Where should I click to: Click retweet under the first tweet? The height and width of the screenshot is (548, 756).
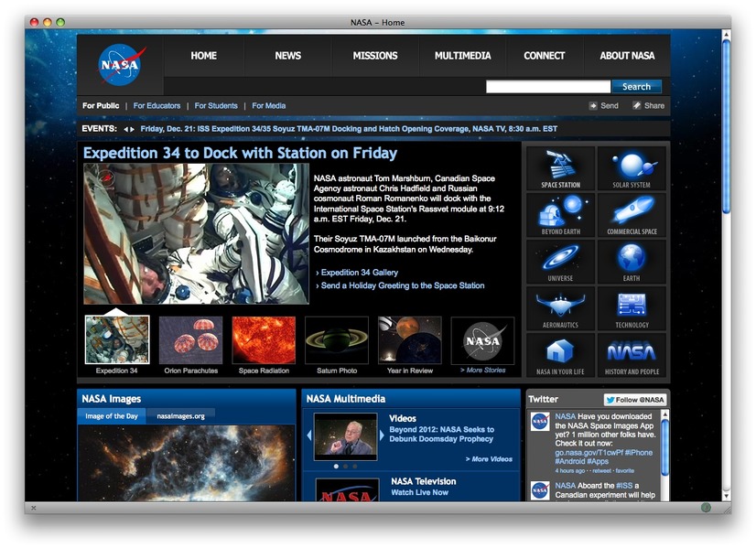pyautogui.click(x=601, y=471)
